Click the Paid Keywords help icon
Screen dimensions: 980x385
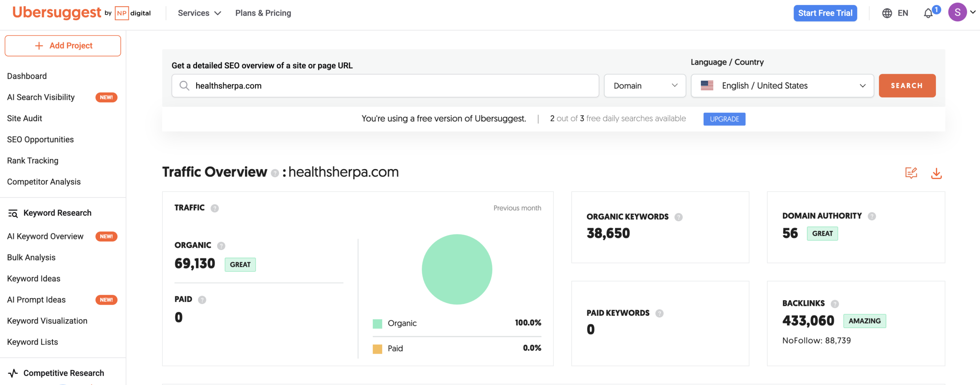pyautogui.click(x=659, y=314)
